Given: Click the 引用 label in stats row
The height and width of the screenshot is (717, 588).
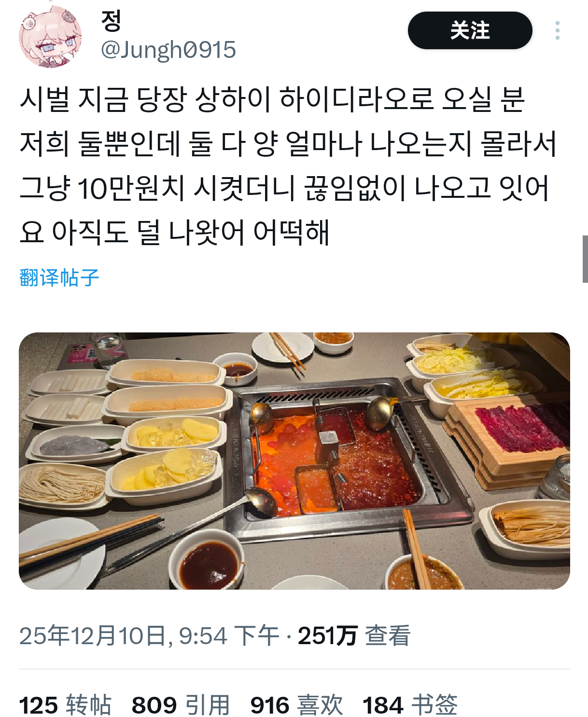Looking at the screenshot, I should tap(207, 705).
